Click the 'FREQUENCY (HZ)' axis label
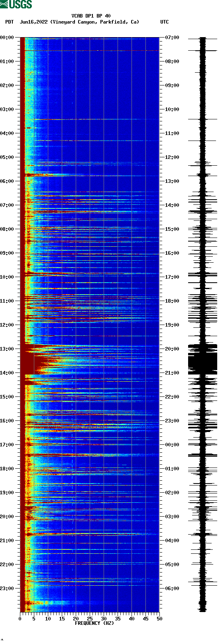 94,623
